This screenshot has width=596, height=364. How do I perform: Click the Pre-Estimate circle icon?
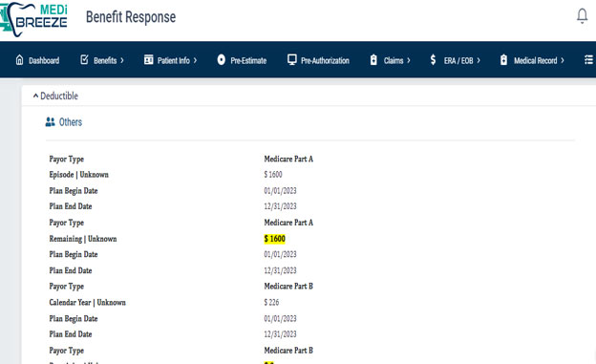tap(222, 60)
